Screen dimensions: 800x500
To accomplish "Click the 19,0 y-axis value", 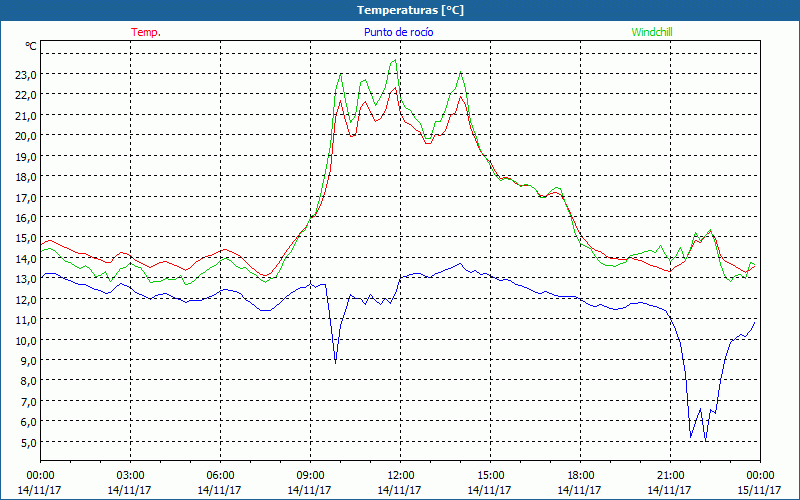I will 26,156.
